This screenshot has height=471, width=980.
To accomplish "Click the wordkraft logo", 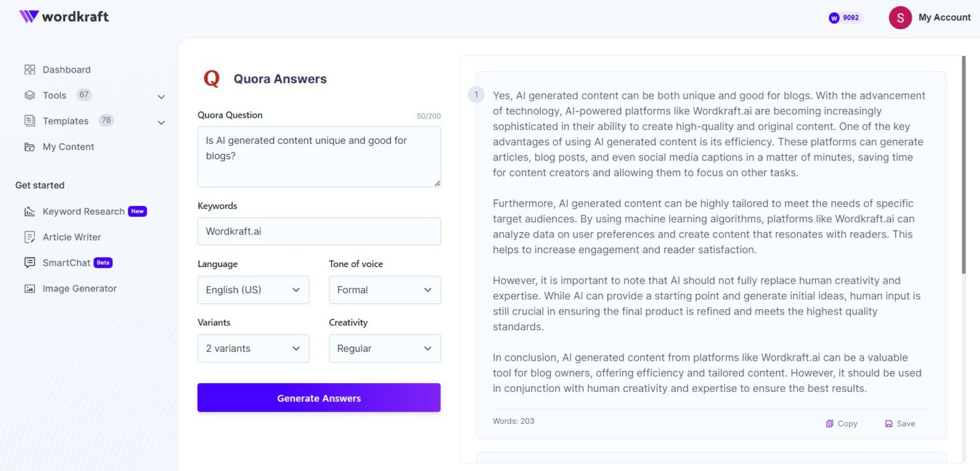I will click(x=64, y=17).
